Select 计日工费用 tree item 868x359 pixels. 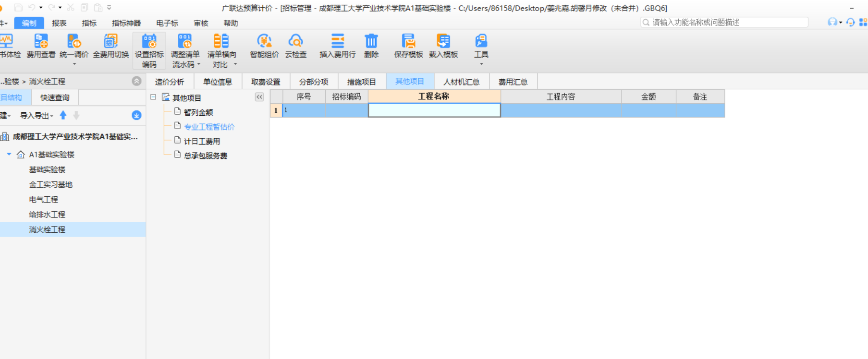tap(202, 141)
